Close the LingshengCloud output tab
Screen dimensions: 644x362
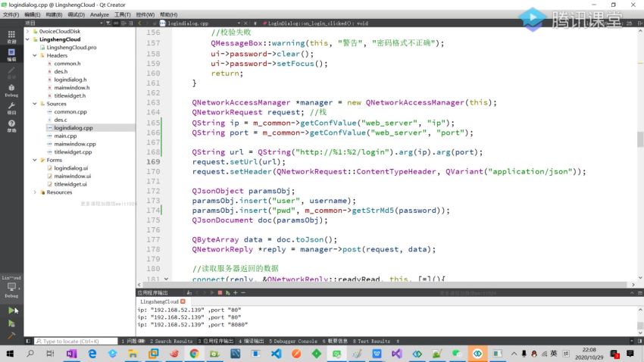tap(183, 301)
